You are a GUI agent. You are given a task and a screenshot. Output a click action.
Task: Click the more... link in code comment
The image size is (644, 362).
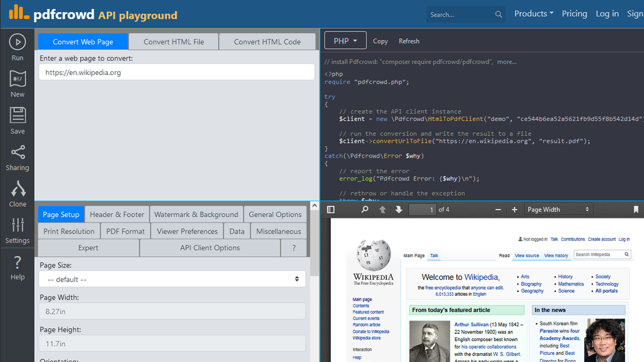coord(507,62)
